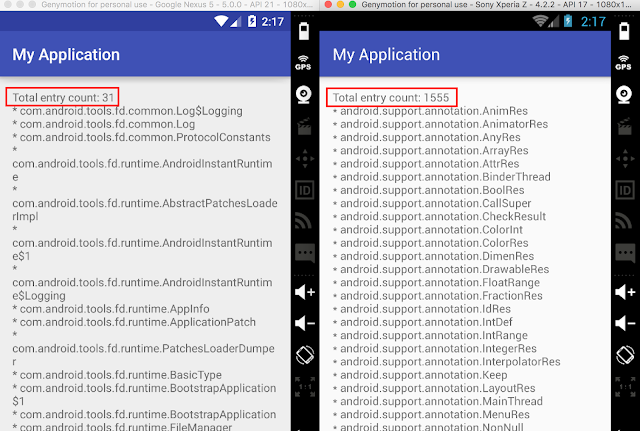Select android.support.annotation.DrawableRes entry

(441, 269)
